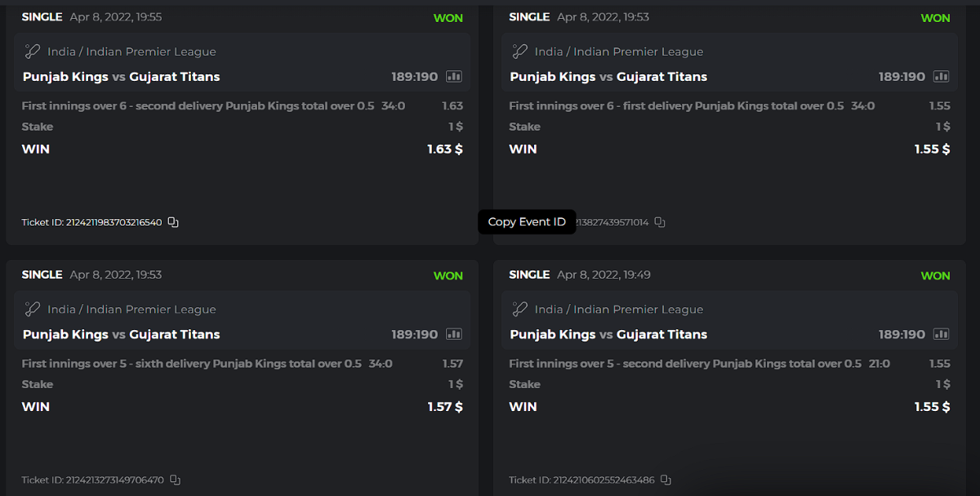Copy ticket ID ending 463486
This screenshot has width=980, height=496.
[x=666, y=480]
